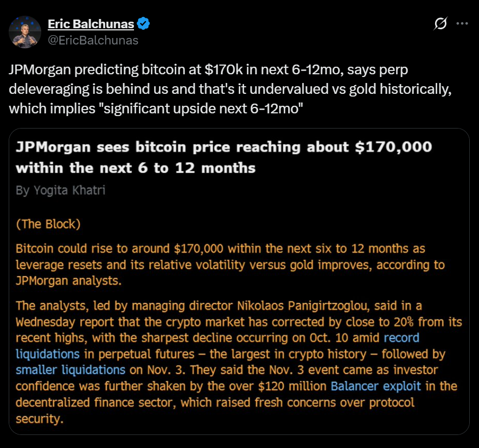Viewport: 479px width, 448px height.
Task: Open the 'smaller liquidations' link
Action: [x=71, y=370]
